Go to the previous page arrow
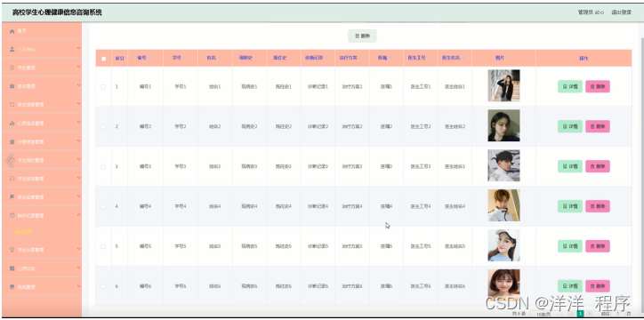The height and width of the screenshot is (320, 644). [571, 314]
